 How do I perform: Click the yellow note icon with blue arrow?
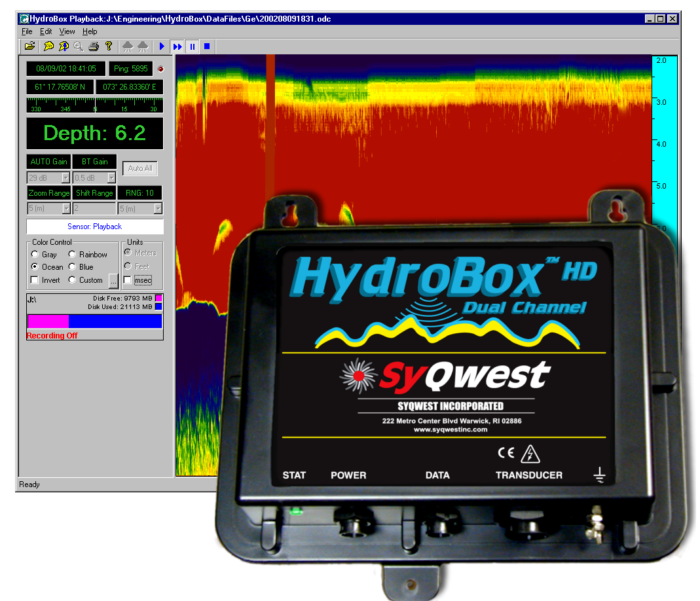pyautogui.click(x=64, y=46)
